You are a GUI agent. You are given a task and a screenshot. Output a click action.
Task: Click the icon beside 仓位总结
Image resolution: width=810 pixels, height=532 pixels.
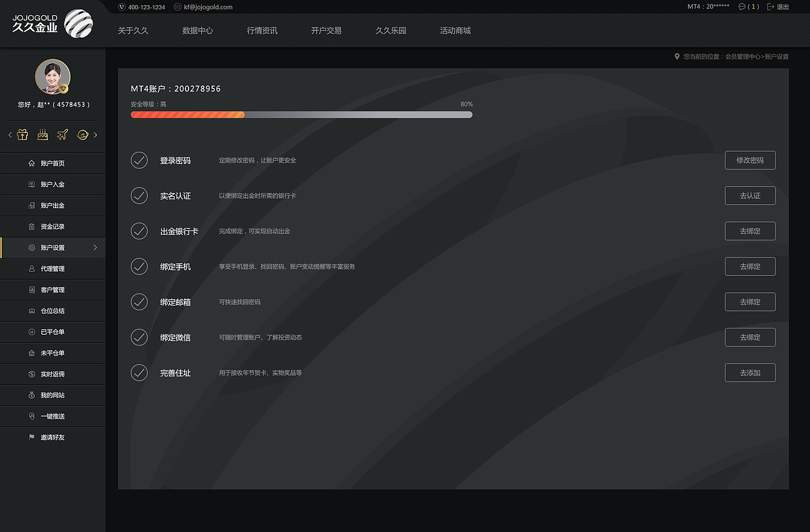click(x=32, y=311)
